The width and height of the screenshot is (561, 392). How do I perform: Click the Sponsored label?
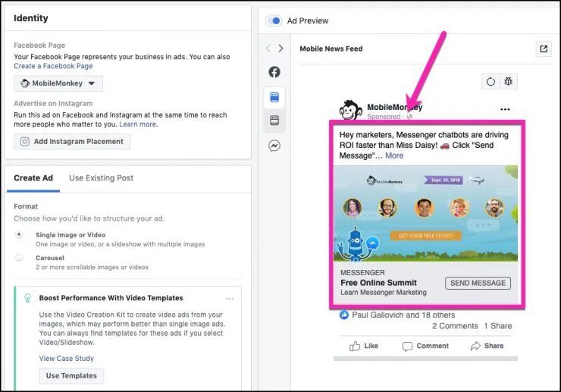384,117
